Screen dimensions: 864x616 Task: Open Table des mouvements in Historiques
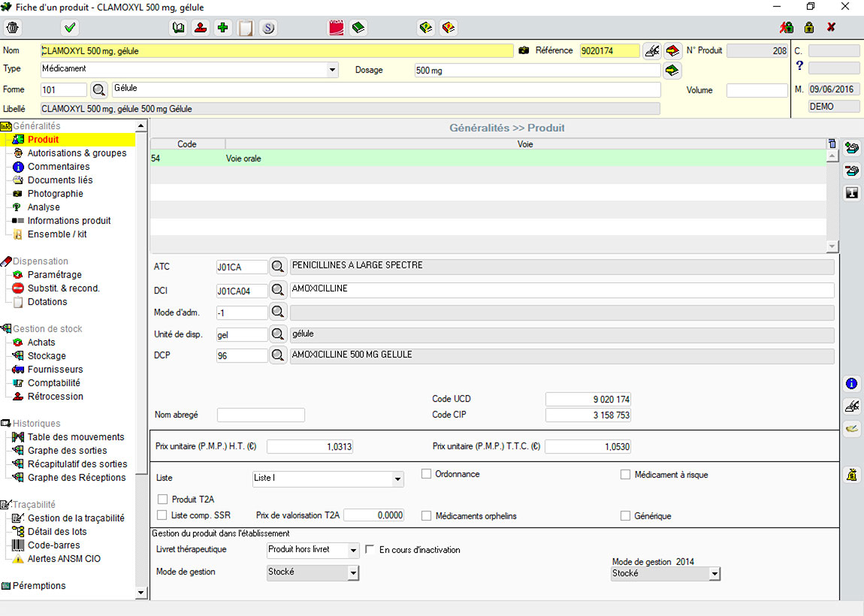(x=76, y=437)
